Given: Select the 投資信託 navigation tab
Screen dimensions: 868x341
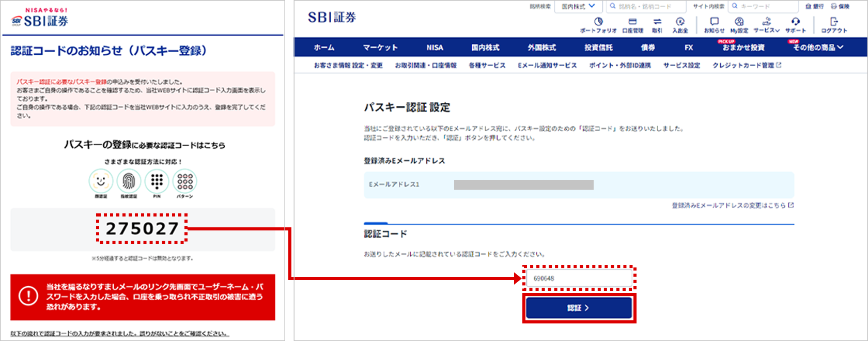Looking at the screenshot, I should [598, 48].
